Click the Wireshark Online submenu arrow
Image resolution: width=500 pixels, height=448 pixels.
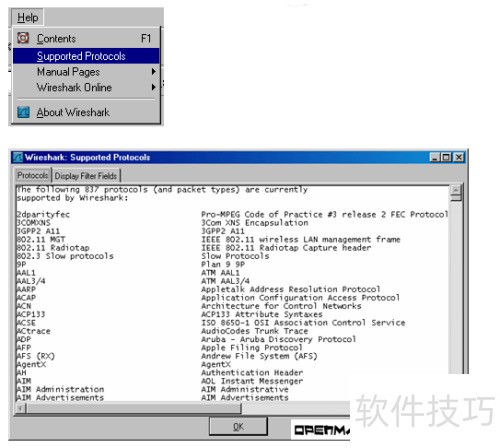point(153,87)
